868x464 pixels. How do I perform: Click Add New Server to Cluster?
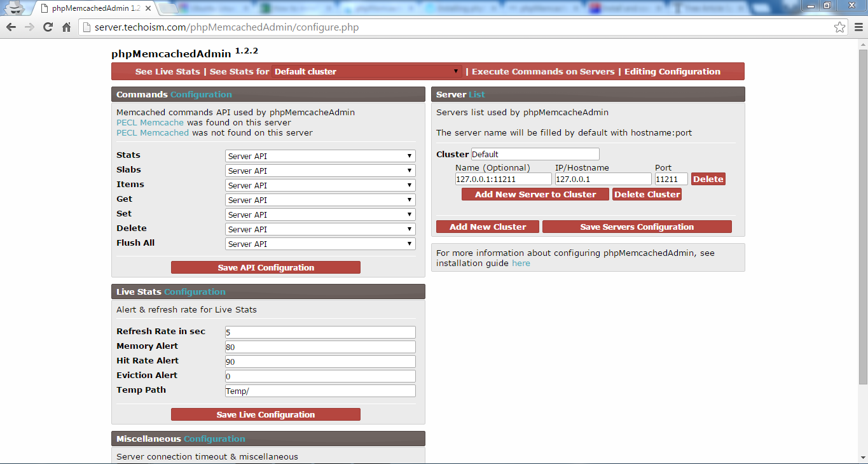(535, 194)
